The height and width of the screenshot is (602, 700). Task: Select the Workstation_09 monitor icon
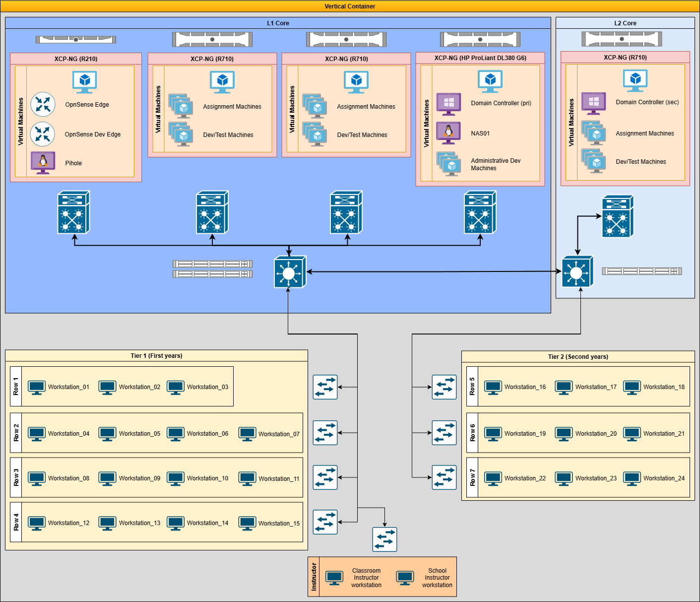[107, 479]
